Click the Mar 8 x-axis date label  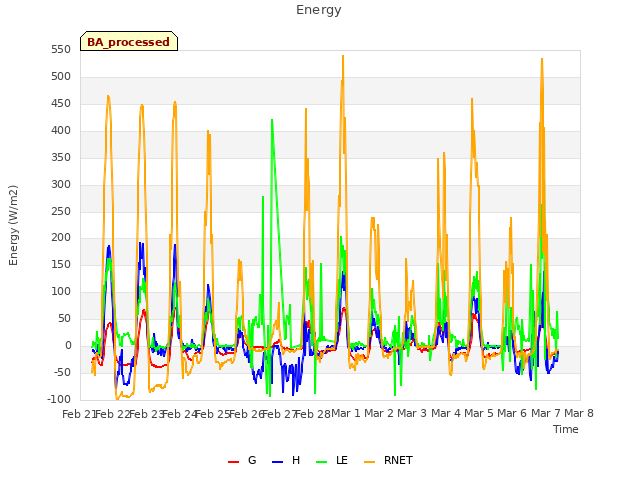[579, 413]
